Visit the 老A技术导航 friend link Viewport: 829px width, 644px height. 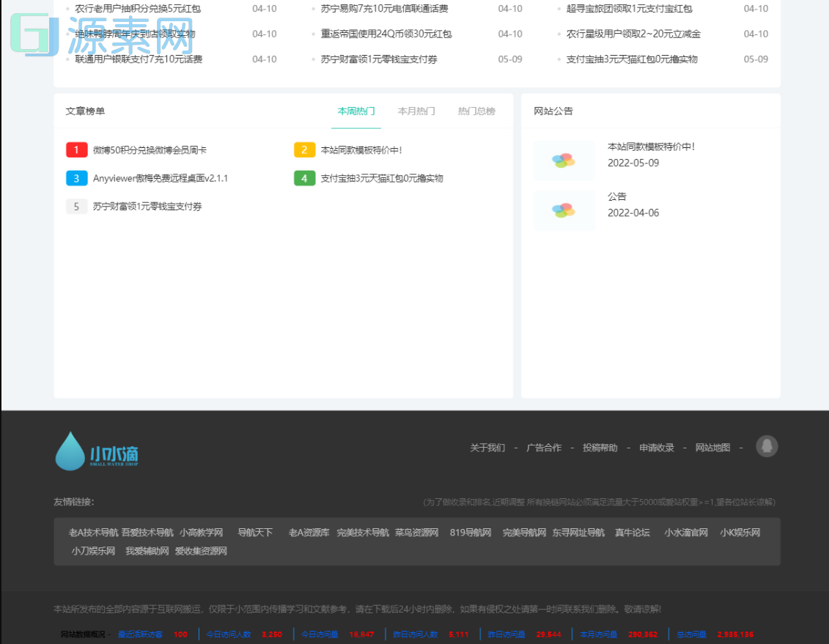(x=91, y=533)
